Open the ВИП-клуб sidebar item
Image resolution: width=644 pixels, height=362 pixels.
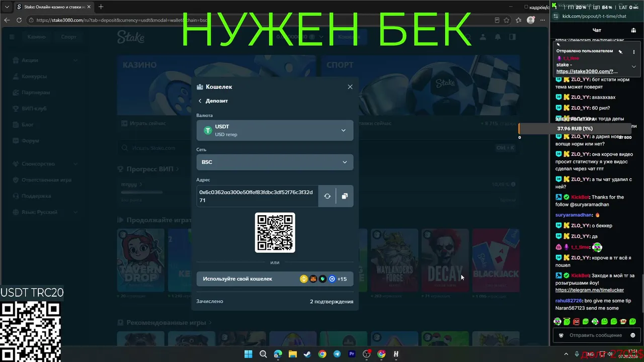pos(45,109)
